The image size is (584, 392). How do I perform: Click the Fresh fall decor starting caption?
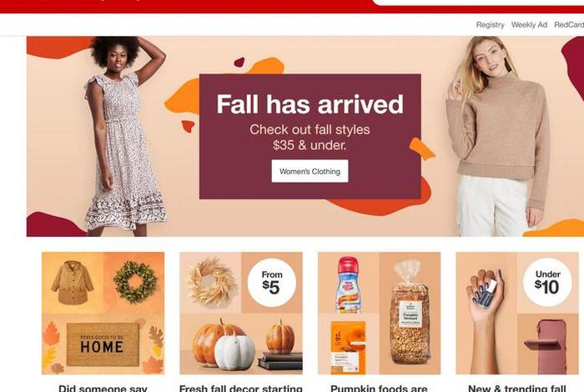click(241, 389)
